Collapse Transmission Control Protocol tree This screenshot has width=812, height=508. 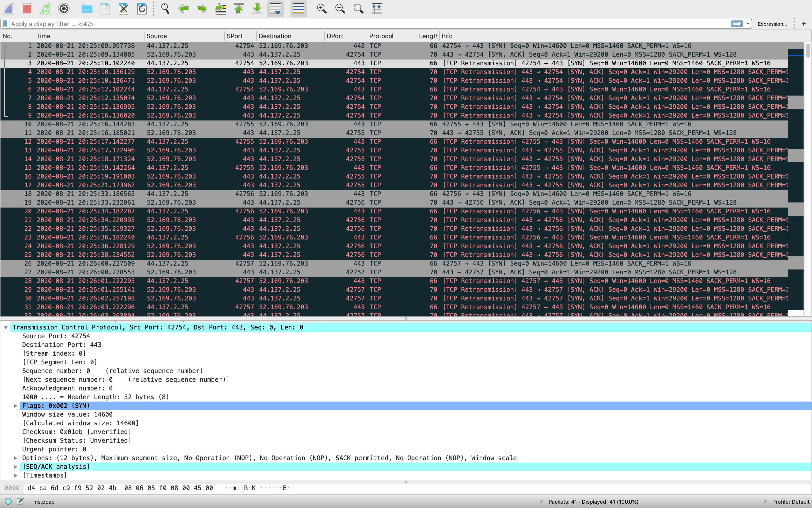(6, 327)
